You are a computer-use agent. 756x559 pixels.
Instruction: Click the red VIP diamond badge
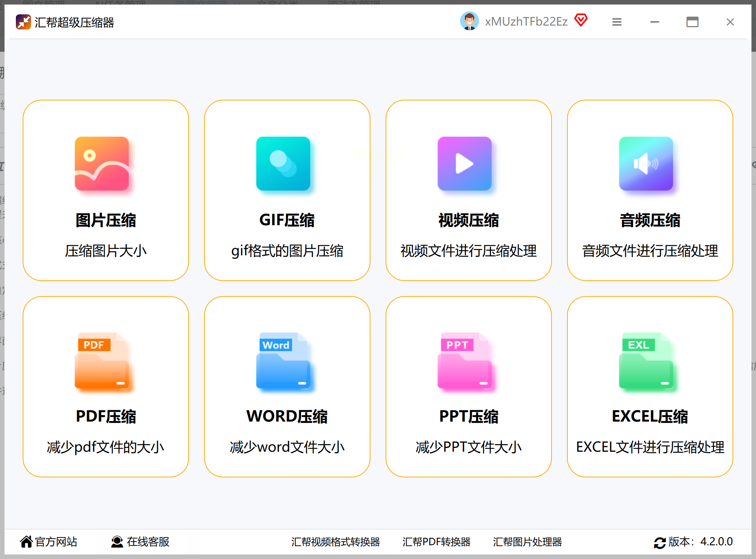581,20
